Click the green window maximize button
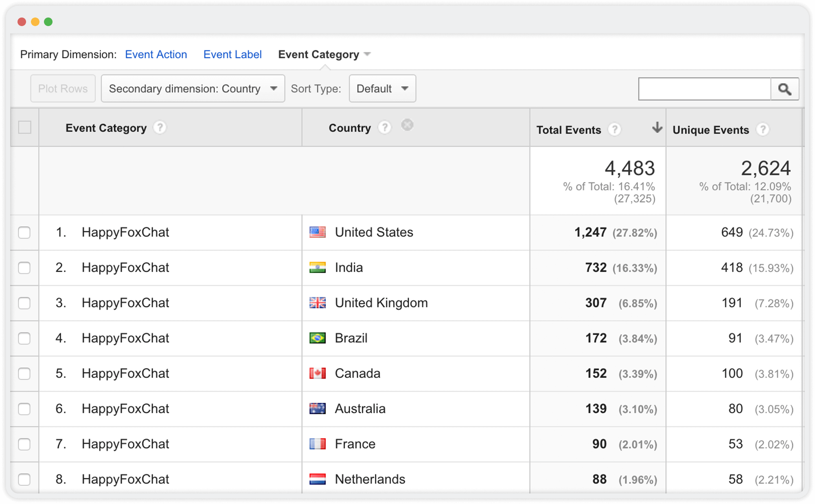Viewport: 815px width, 504px height. pos(48,22)
